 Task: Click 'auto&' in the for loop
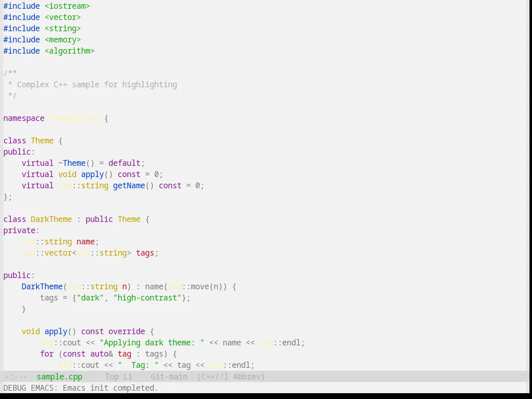pos(101,354)
